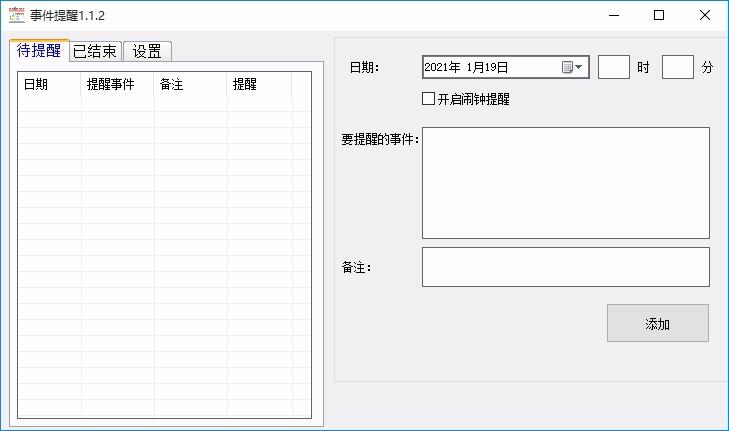729x431 pixels.
Task: Click the 提醒 column header
Action: 259,84
